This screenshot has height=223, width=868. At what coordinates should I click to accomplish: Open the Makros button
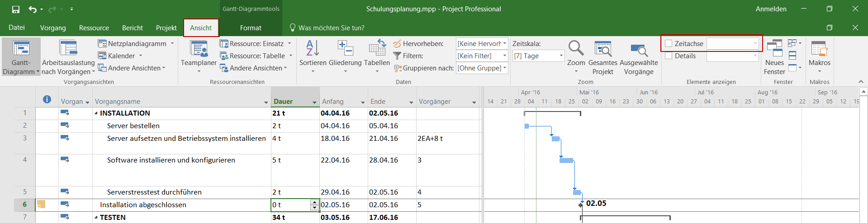pyautogui.click(x=819, y=49)
